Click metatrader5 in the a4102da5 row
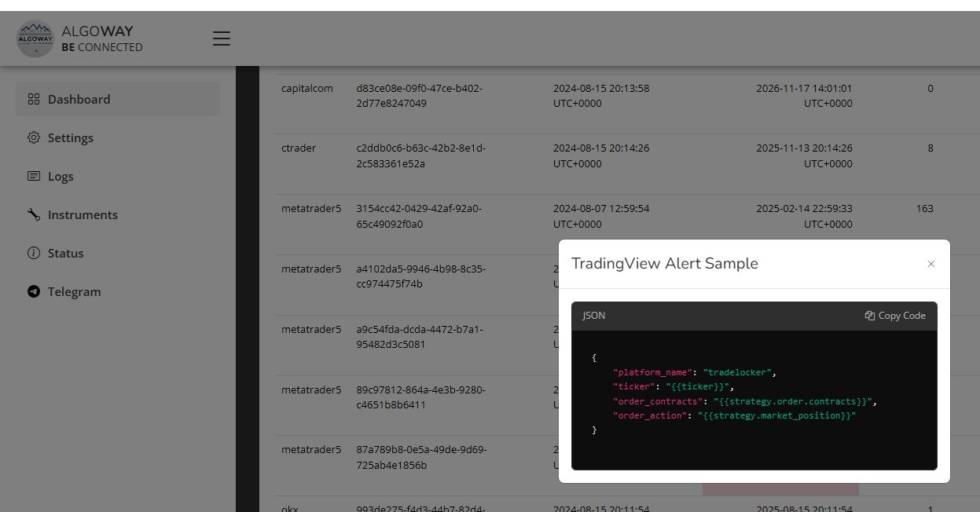 pos(311,269)
